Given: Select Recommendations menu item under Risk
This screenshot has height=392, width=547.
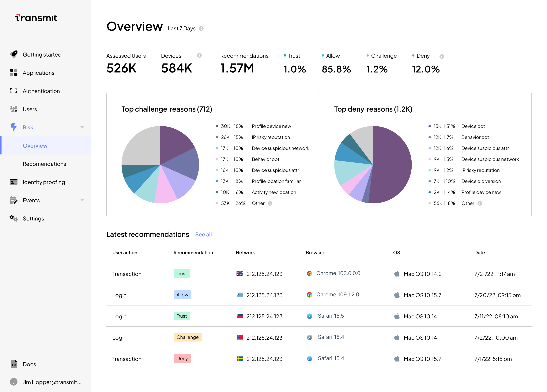Looking at the screenshot, I should click(x=45, y=163).
